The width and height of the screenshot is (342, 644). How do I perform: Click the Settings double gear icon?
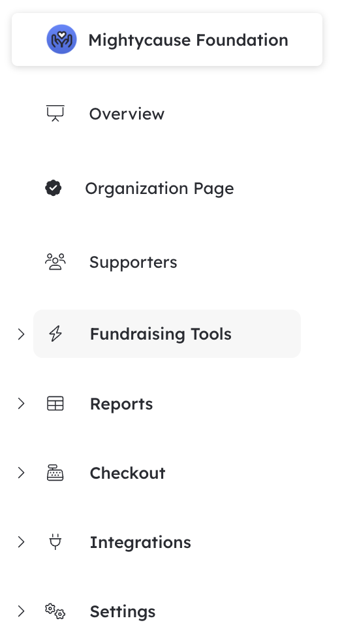coord(55,611)
